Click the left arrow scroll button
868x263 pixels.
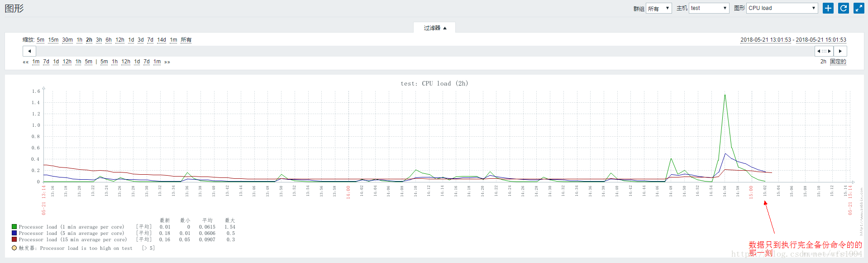click(29, 51)
